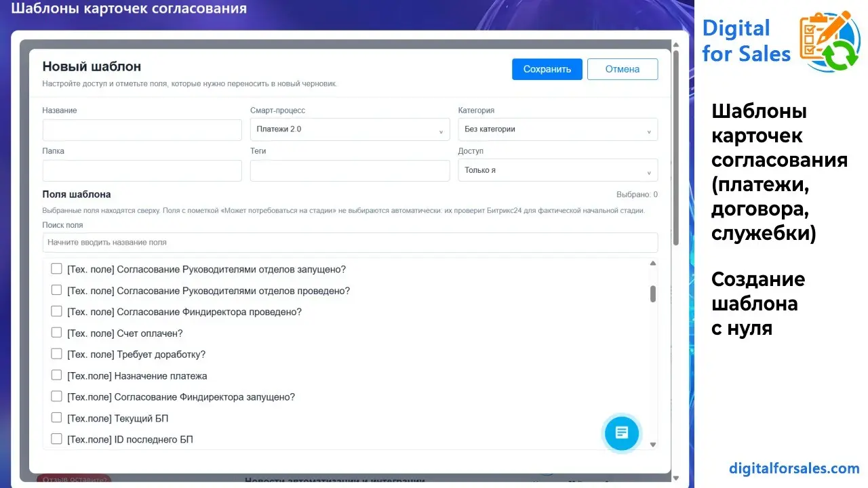The height and width of the screenshot is (488, 868).
Task: Open the floating chat widget icon
Action: click(622, 432)
